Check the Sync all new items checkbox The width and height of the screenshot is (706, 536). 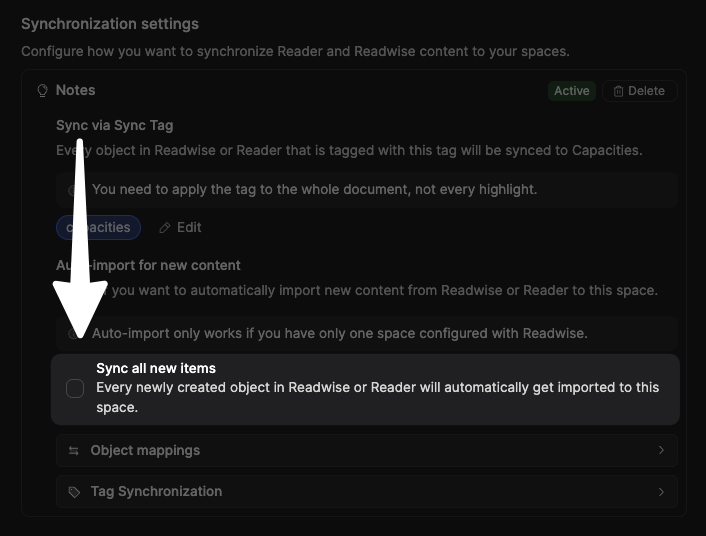pos(75,388)
